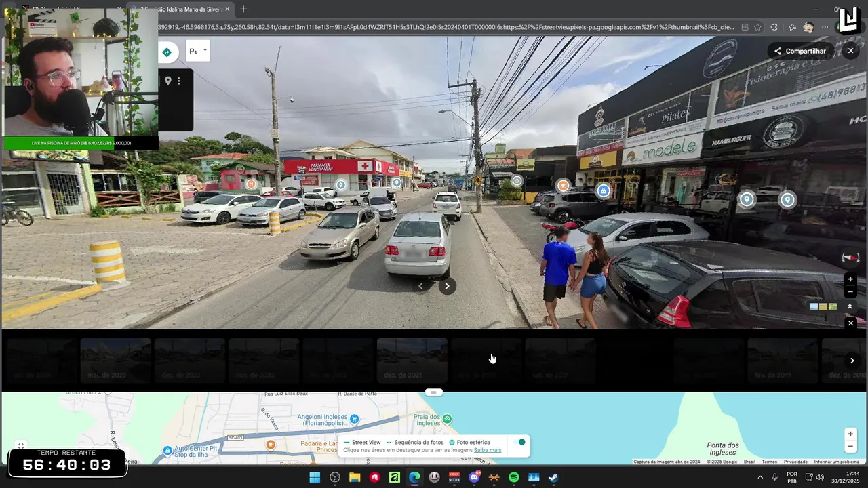Click the orange Padaria map marker
The image size is (868, 488).
[271, 445]
